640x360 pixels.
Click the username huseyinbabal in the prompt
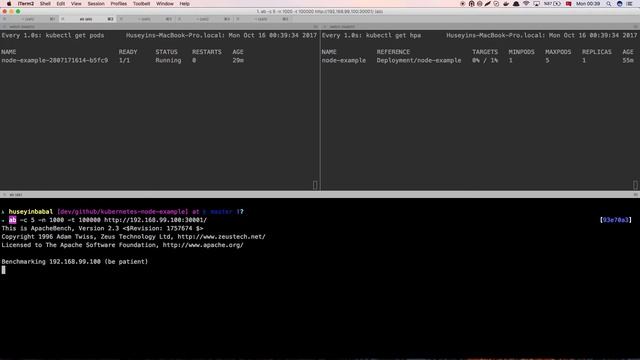31,211
